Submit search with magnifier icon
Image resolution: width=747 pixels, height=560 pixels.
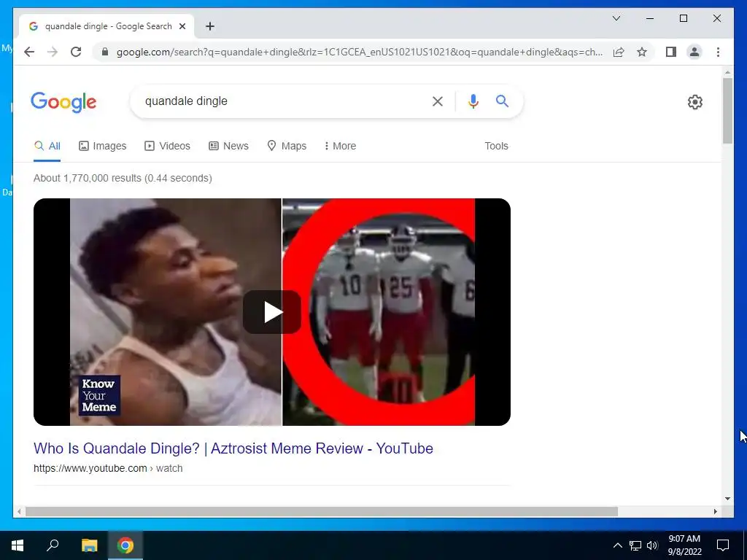tap(502, 101)
